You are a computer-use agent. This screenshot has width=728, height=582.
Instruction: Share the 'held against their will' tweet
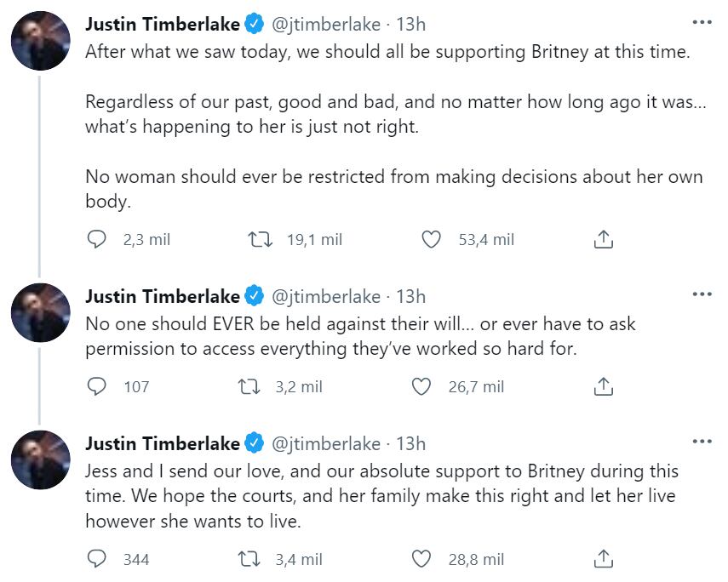point(603,387)
